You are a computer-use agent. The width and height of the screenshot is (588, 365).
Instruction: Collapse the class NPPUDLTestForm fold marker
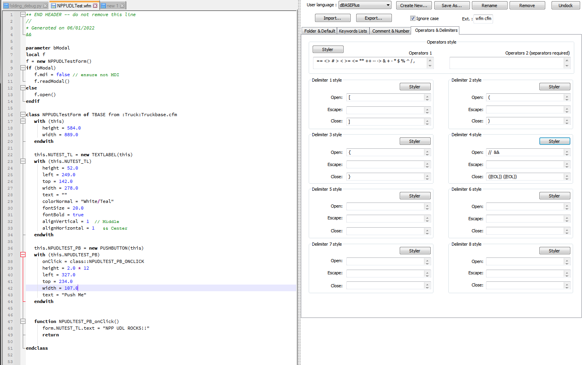23,115
